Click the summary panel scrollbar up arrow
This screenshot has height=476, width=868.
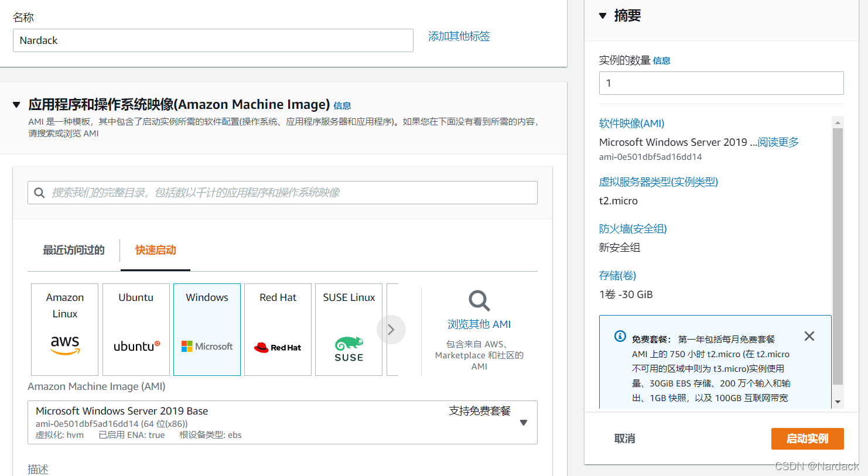click(x=838, y=122)
